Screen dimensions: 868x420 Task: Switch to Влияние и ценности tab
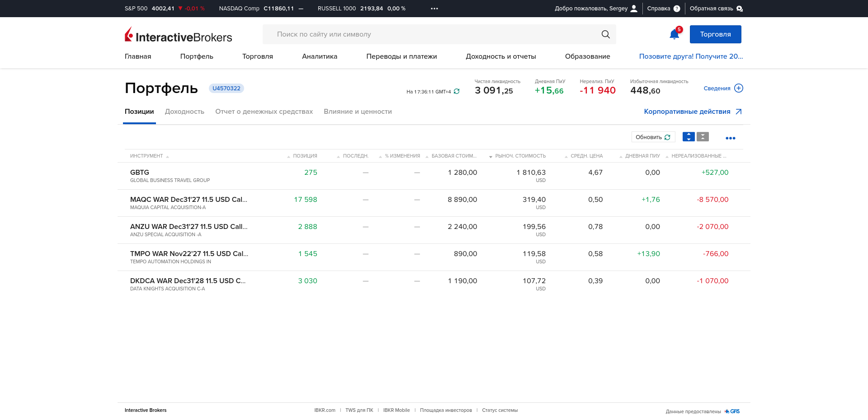pyautogui.click(x=358, y=112)
